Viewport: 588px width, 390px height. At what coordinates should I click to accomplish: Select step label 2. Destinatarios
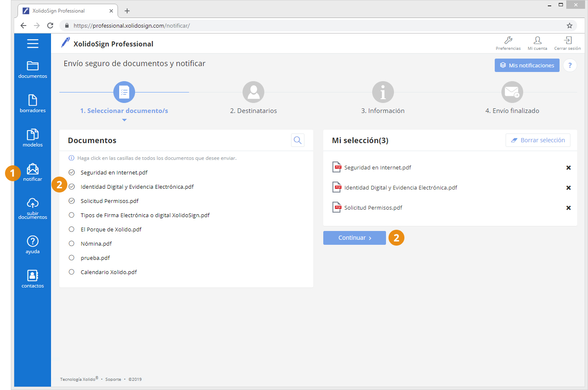click(253, 111)
